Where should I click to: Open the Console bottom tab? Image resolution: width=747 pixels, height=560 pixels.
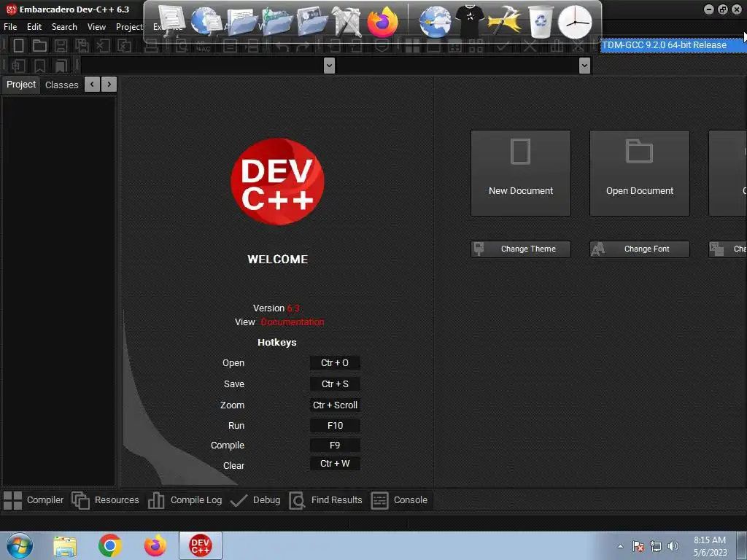tap(399, 500)
